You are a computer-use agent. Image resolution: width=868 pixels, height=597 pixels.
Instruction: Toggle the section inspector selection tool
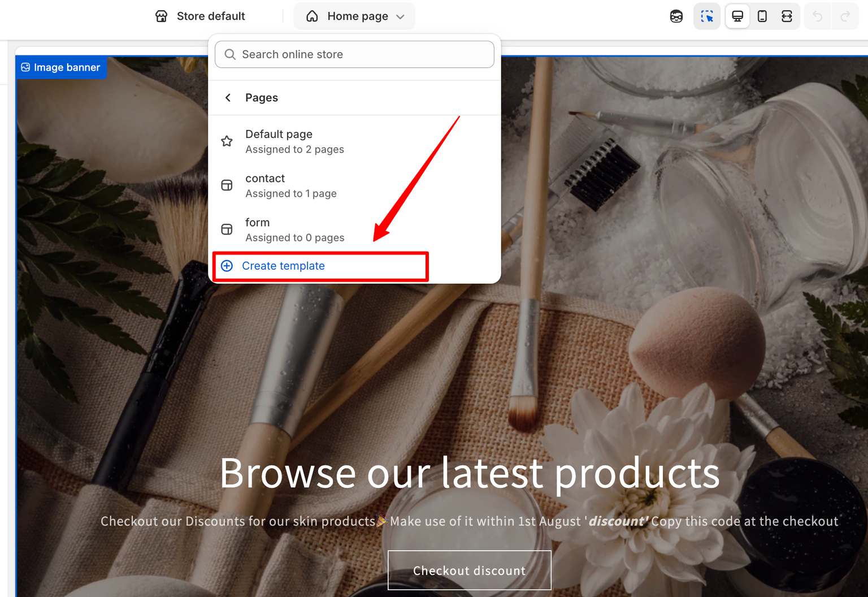707,16
